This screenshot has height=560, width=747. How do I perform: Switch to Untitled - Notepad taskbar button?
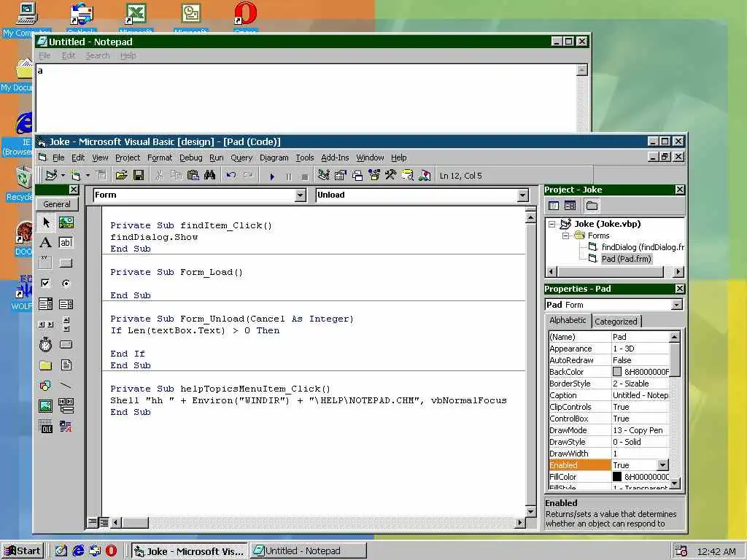tap(309, 551)
